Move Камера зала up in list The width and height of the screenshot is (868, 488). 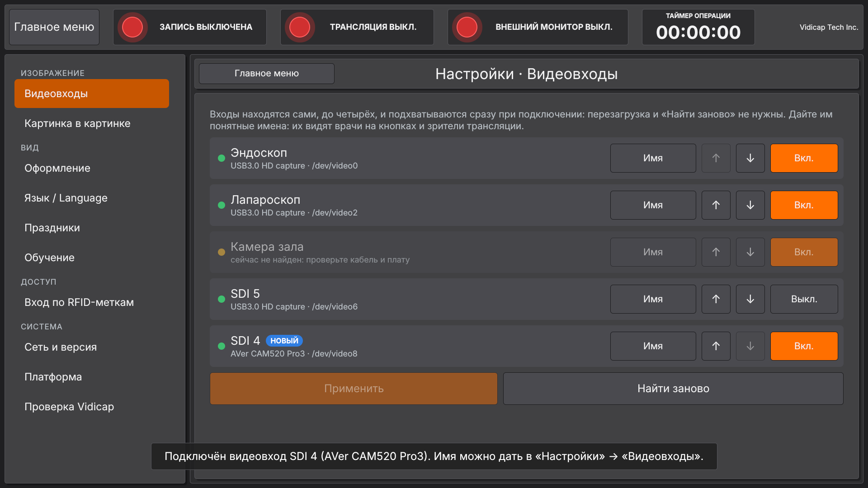[x=716, y=252]
